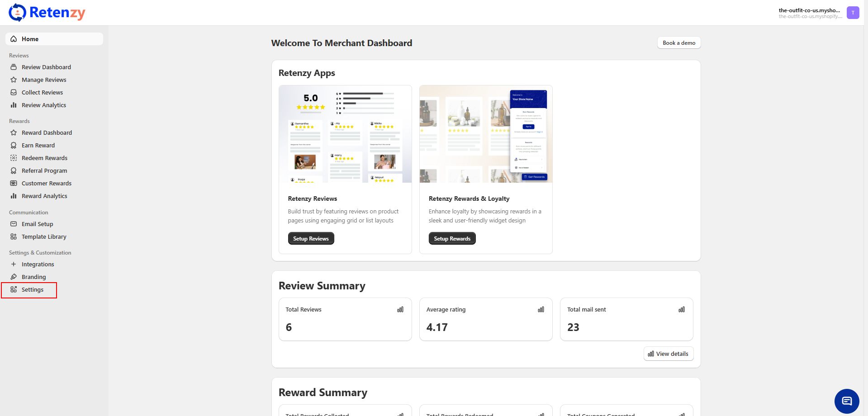
Task: Click the Review Analytics bar chart icon
Action: [x=14, y=105]
